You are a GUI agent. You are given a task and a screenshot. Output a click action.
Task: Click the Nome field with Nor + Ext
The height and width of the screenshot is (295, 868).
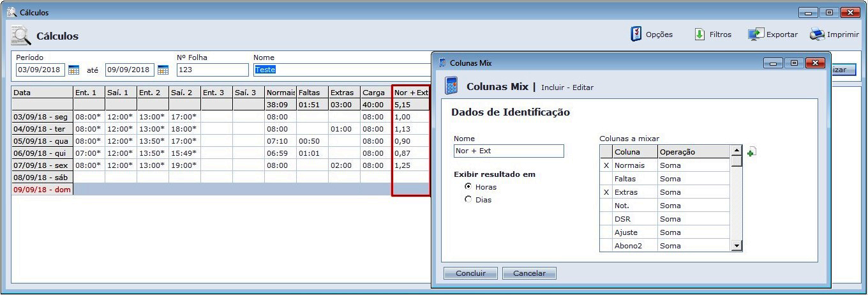click(508, 151)
